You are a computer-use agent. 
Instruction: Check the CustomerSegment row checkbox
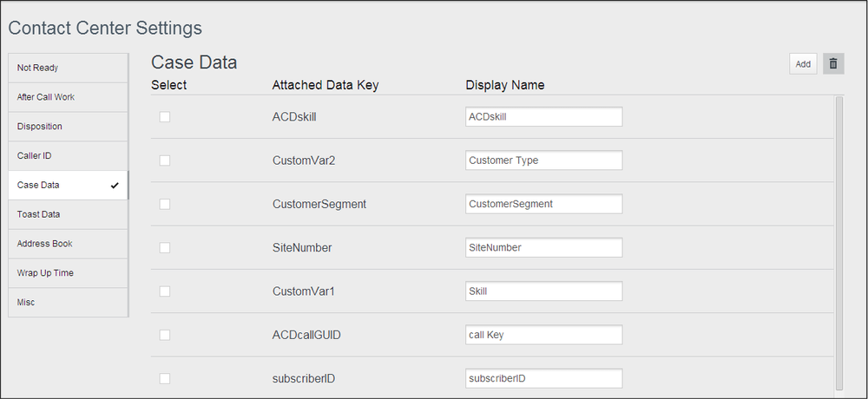click(165, 204)
